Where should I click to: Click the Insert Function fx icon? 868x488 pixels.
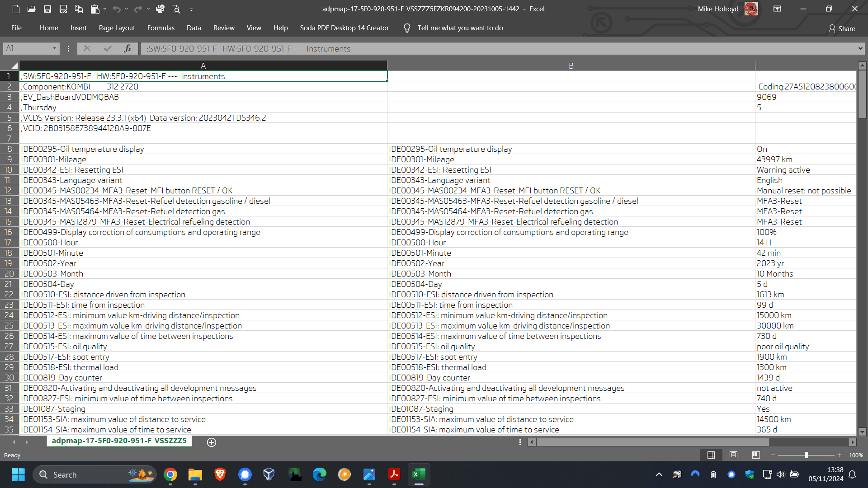(127, 48)
